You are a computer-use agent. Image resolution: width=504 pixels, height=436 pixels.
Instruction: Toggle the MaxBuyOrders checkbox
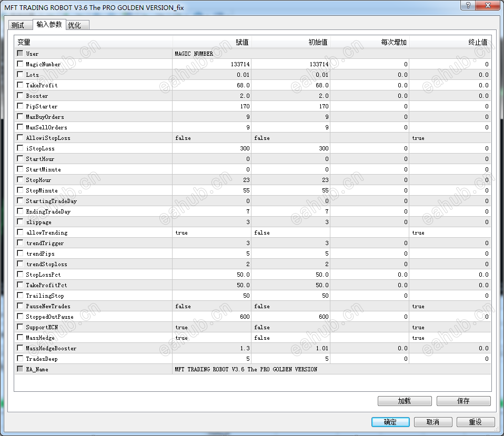(20, 116)
